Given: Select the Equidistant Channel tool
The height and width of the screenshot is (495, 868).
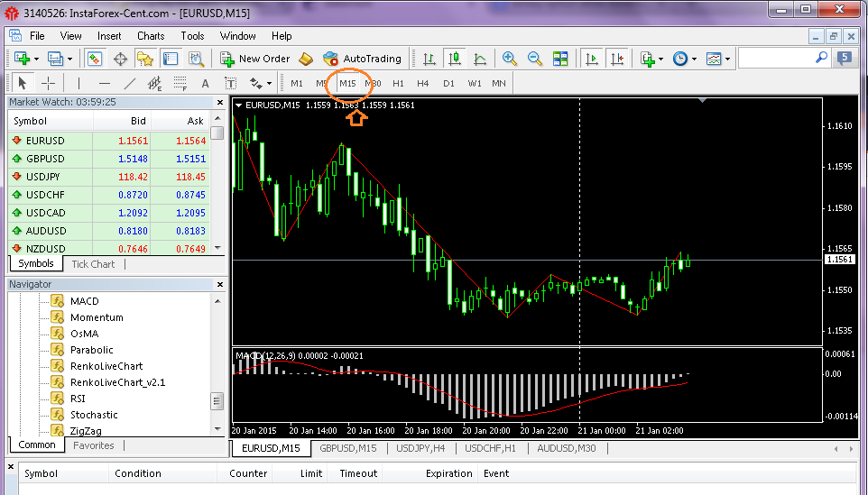Looking at the screenshot, I should [x=154, y=84].
